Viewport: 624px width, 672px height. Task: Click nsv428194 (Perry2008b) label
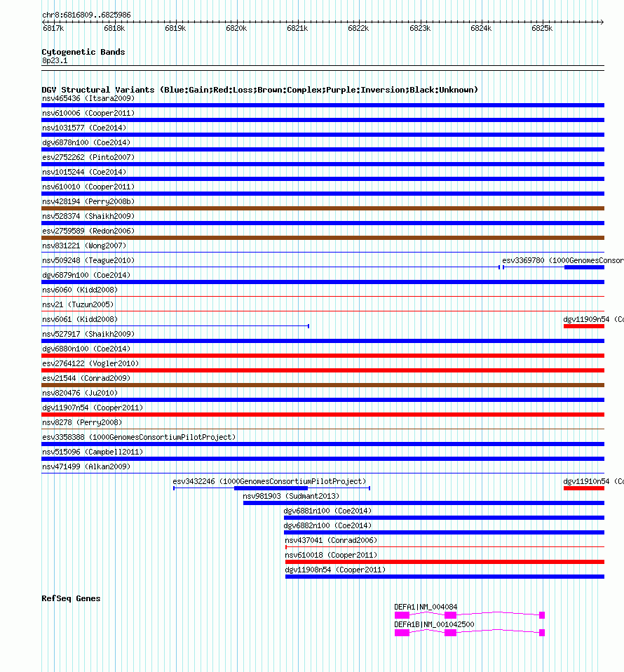88,201
